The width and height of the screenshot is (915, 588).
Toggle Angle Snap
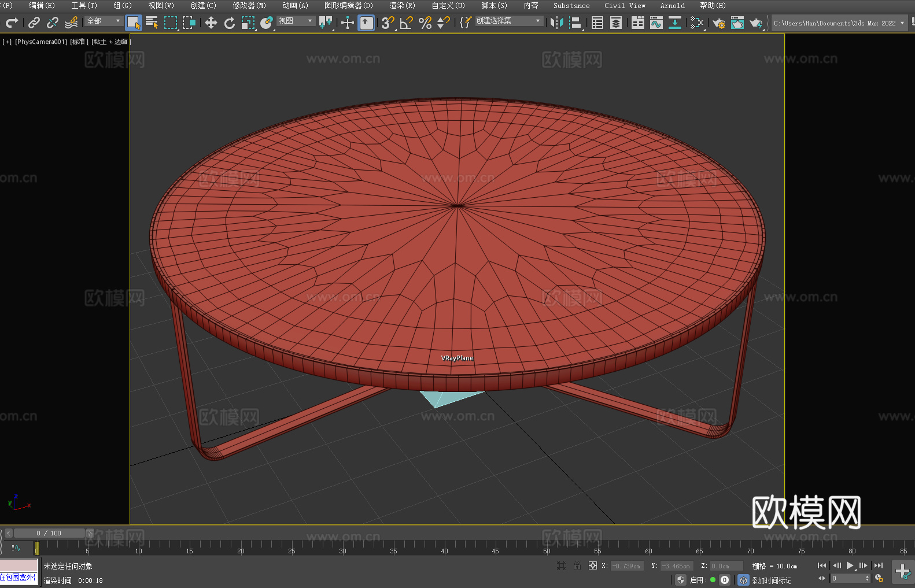coord(407,23)
